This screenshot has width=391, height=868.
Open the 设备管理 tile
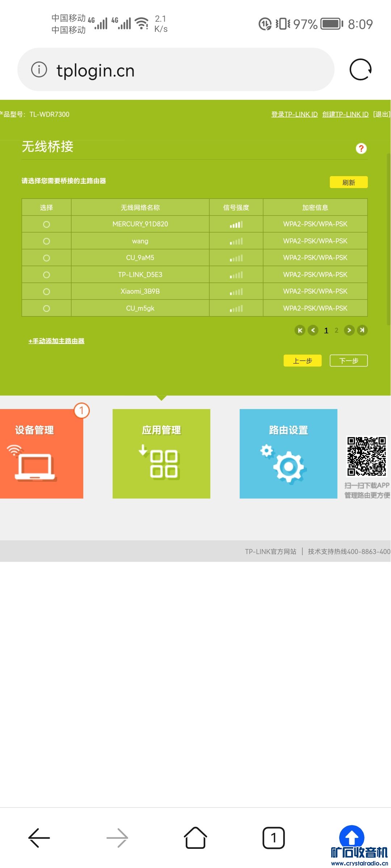(42, 454)
